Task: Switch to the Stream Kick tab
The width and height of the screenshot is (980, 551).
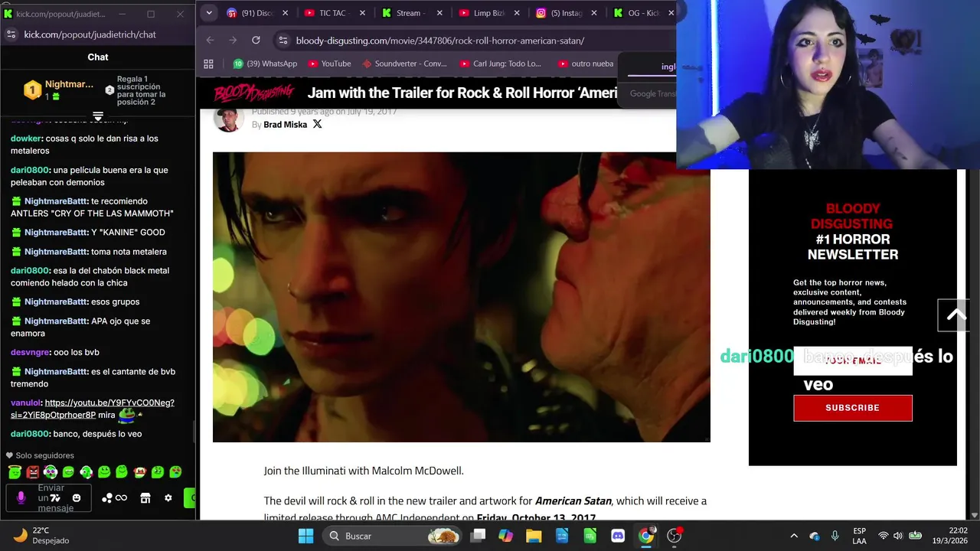Action: click(412, 13)
